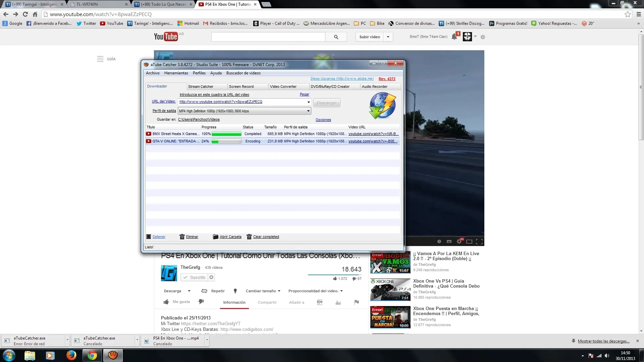This screenshot has height=362, width=644.
Task: Open the video statistics bar chart icon
Action: [x=338, y=302]
